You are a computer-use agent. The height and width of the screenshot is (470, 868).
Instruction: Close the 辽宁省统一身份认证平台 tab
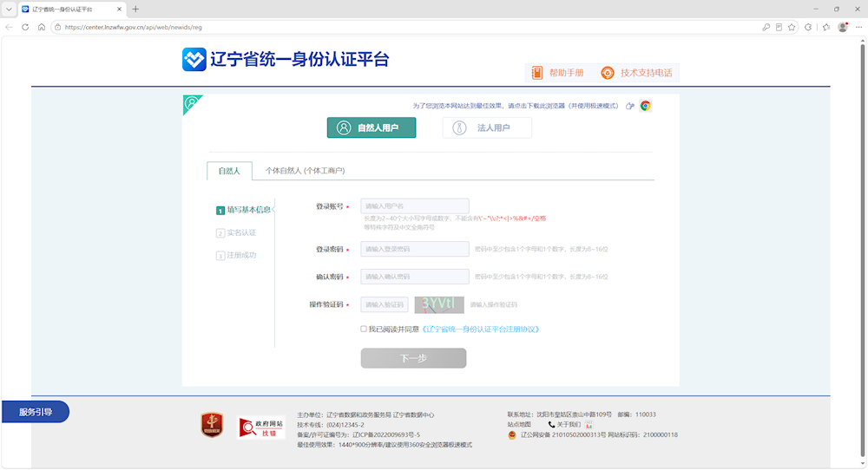[x=119, y=9]
